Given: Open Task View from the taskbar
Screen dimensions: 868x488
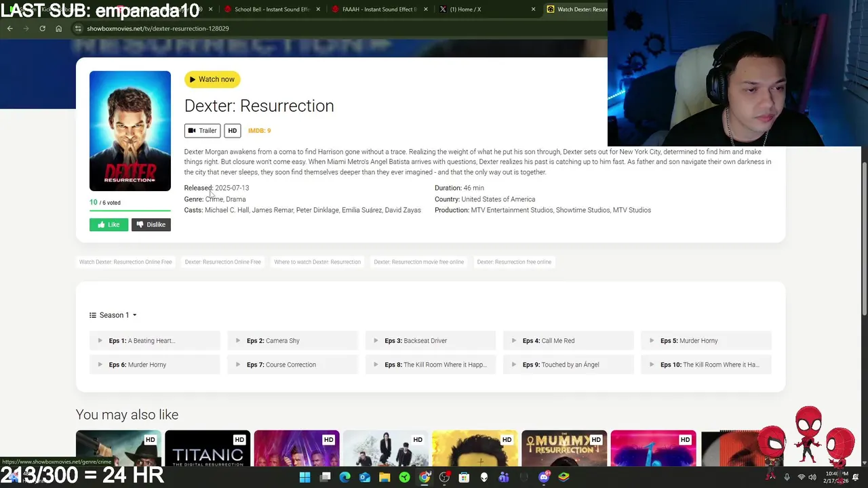Looking at the screenshot, I should (x=325, y=477).
